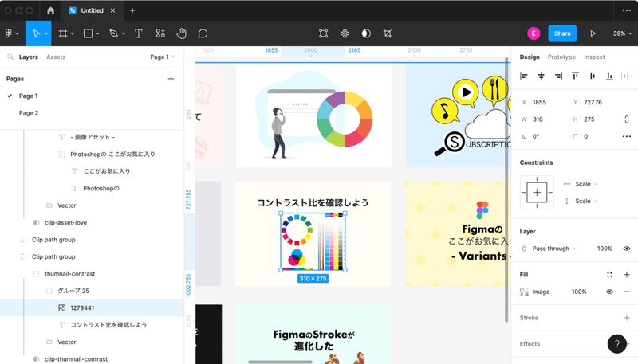Open the Help question mark button

tap(616, 343)
